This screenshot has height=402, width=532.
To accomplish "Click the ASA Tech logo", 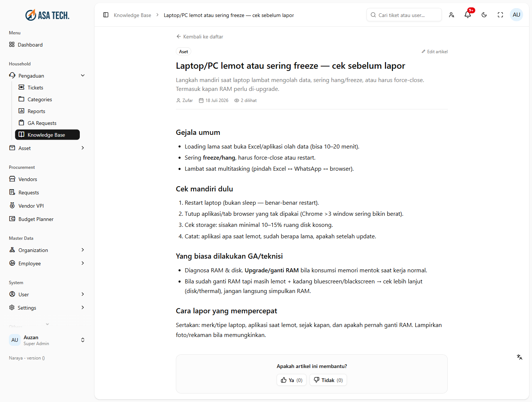I will pos(47,15).
